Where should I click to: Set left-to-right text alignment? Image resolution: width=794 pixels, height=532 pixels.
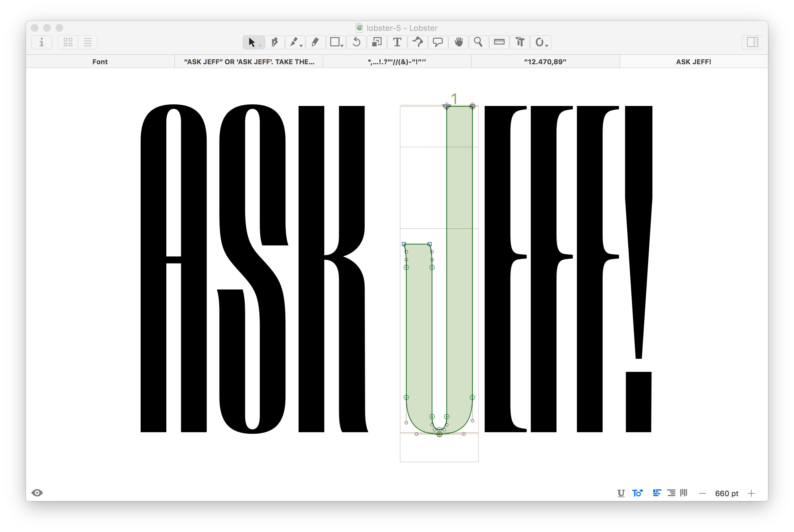point(657,493)
